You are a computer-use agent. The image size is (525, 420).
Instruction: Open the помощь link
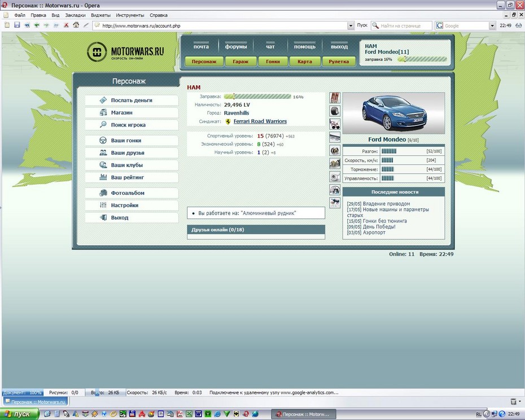coord(305,47)
